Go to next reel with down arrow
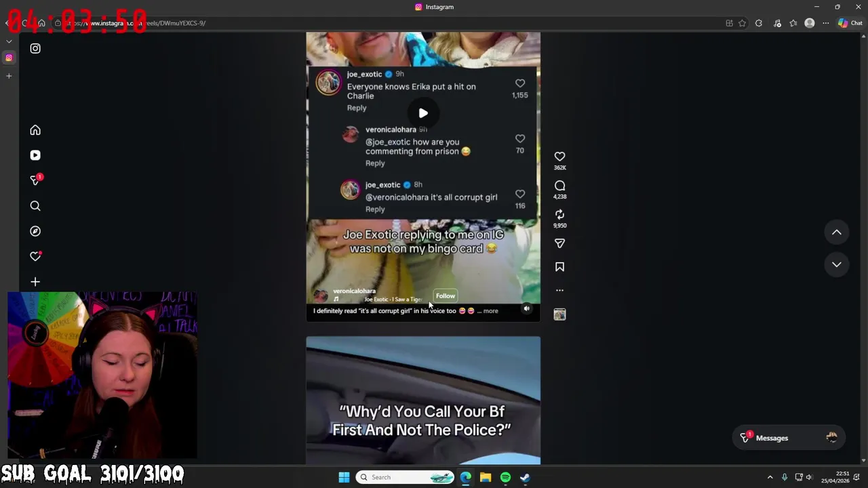The height and width of the screenshot is (488, 868). (837, 264)
